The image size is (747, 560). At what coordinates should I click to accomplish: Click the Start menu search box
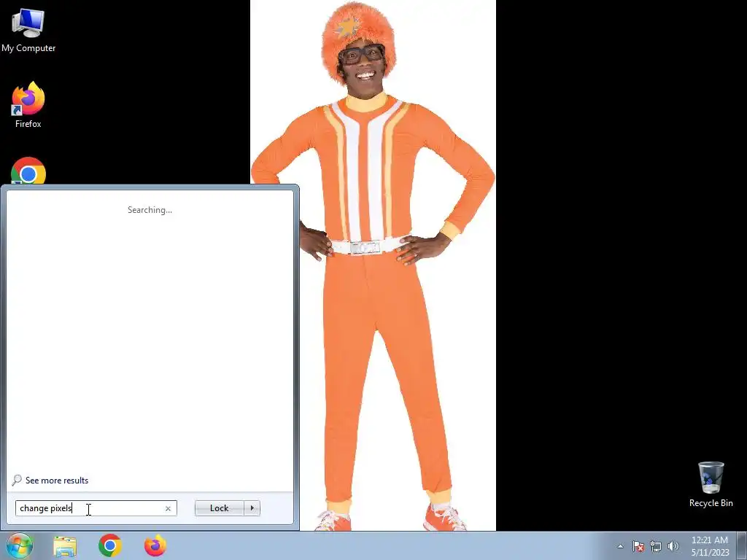click(96, 508)
